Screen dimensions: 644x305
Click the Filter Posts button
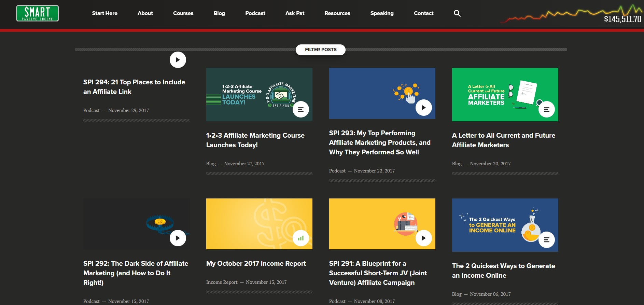tap(321, 50)
